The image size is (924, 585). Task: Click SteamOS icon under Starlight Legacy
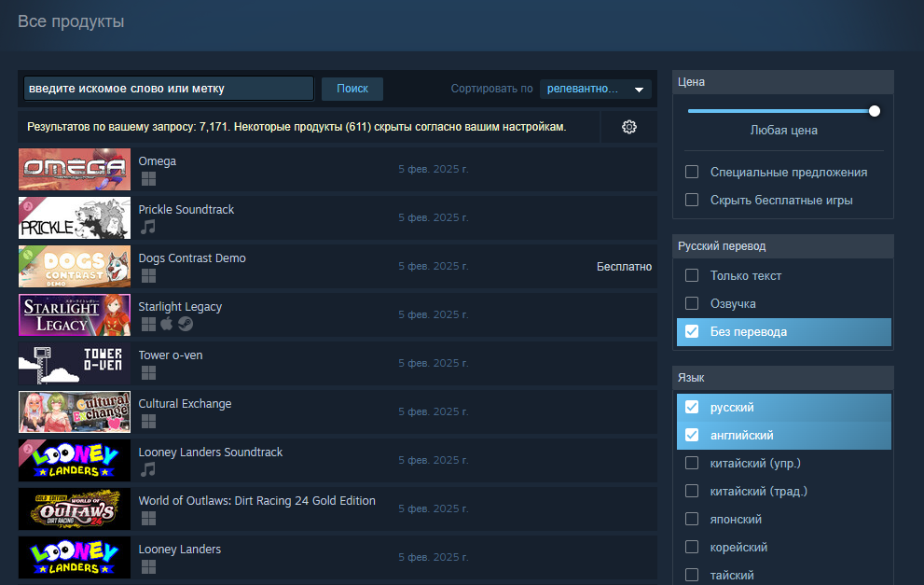186,324
